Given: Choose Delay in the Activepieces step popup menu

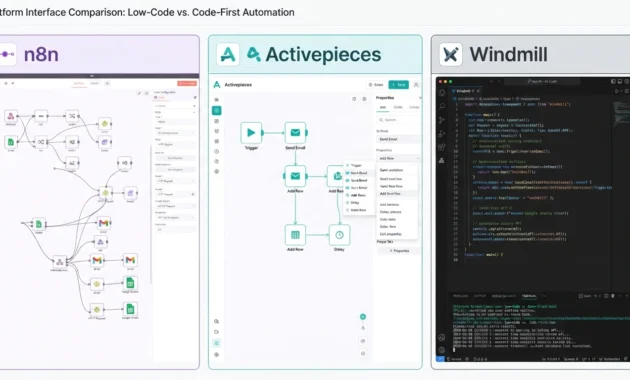Looking at the screenshot, I should (x=355, y=203).
